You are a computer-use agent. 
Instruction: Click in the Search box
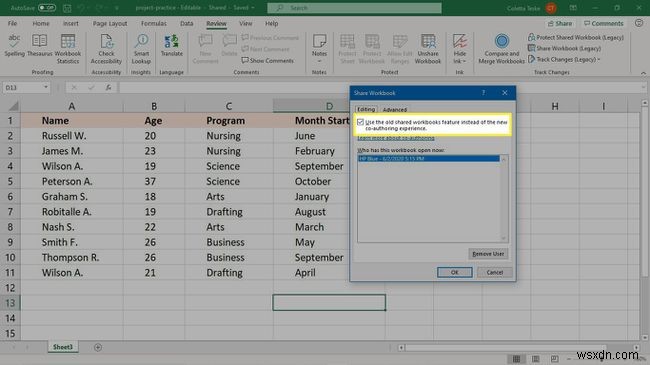point(354,8)
